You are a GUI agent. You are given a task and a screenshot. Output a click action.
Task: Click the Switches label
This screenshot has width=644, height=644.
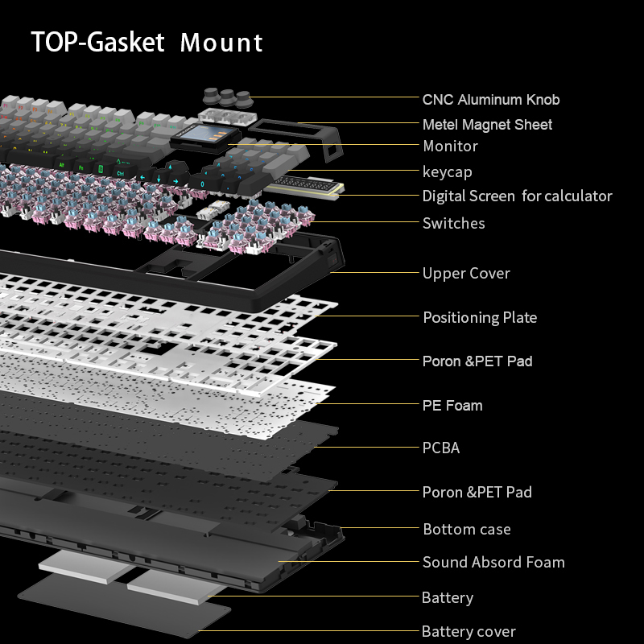[453, 223]
